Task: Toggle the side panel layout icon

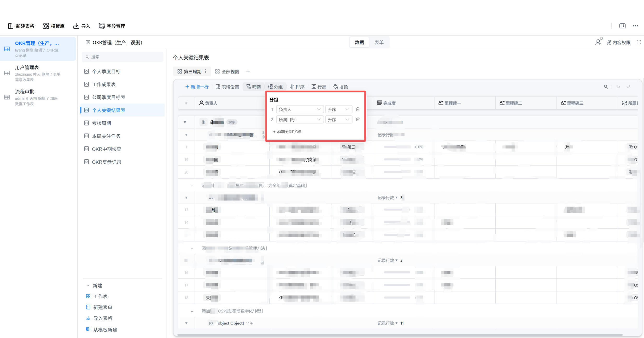Action: pyautogui.click(x=622, y=26)
